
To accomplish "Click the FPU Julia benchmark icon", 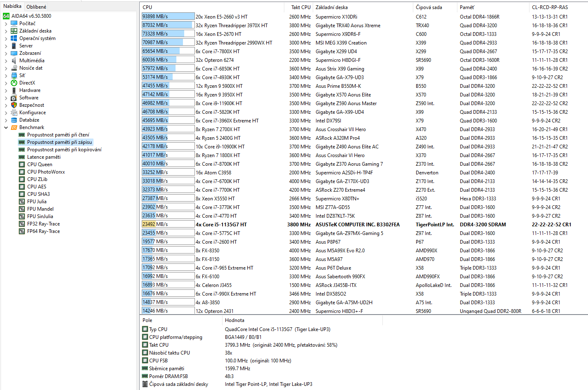I will coord(22,202).
